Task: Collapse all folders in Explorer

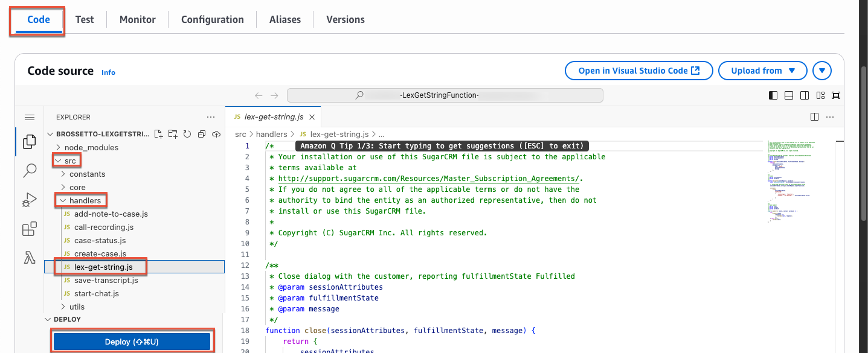Action: (202, 134)
